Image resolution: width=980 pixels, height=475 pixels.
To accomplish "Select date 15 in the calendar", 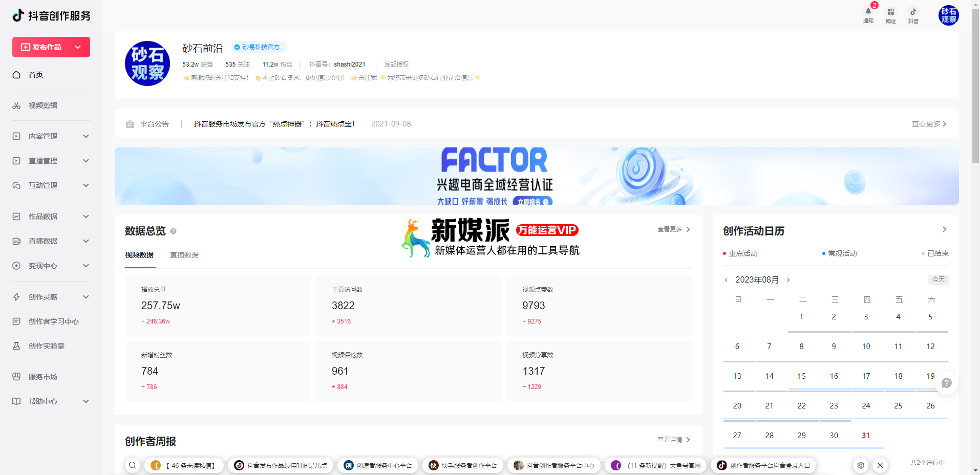I will (801, 376).
